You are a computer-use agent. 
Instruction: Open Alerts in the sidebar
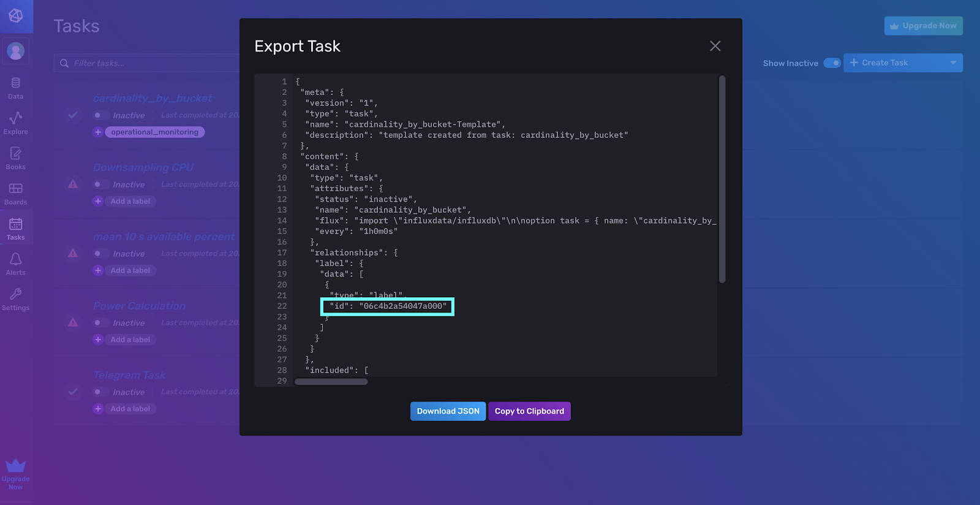tap(16, 264)
